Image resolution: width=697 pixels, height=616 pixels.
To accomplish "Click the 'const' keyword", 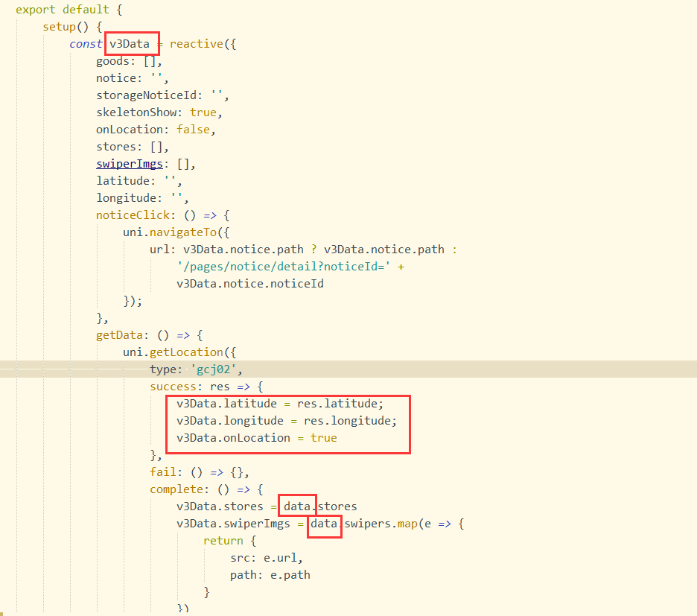I will 86,44.
